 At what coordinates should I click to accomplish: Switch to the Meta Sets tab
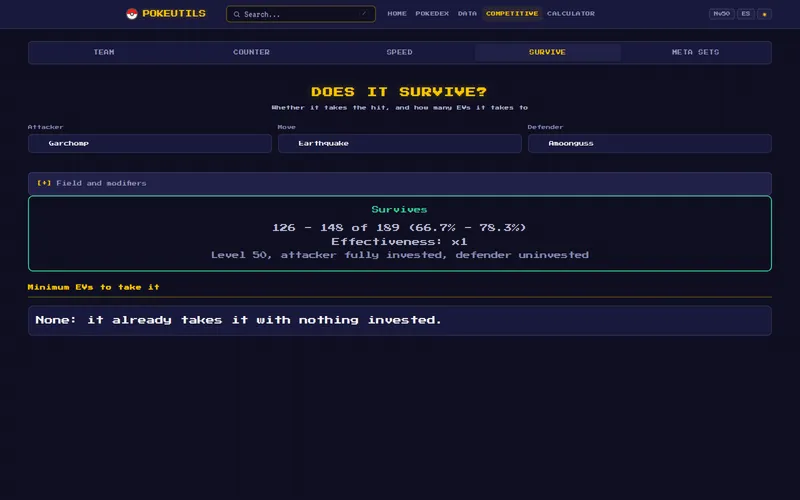pos(695,53)
